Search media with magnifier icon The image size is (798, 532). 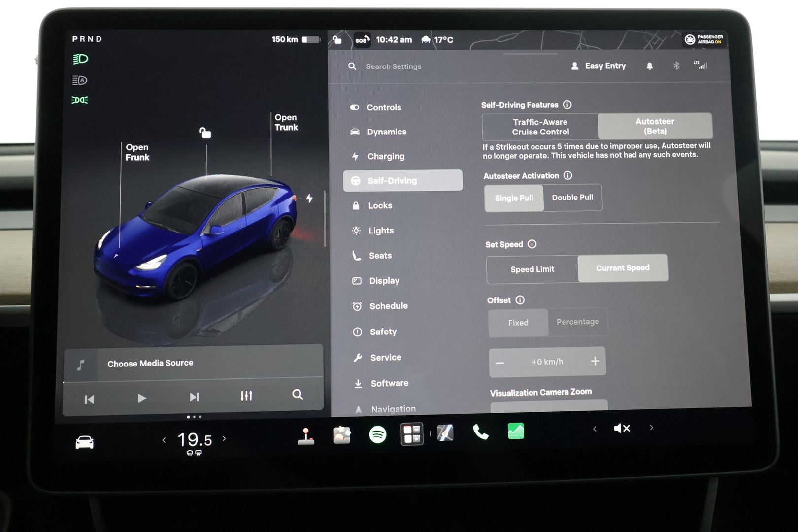(x=298, y=394)
